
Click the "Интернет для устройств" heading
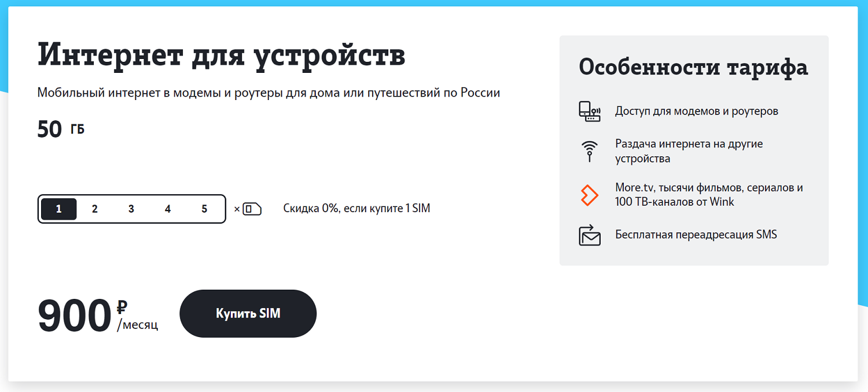[x=221, y=56]
